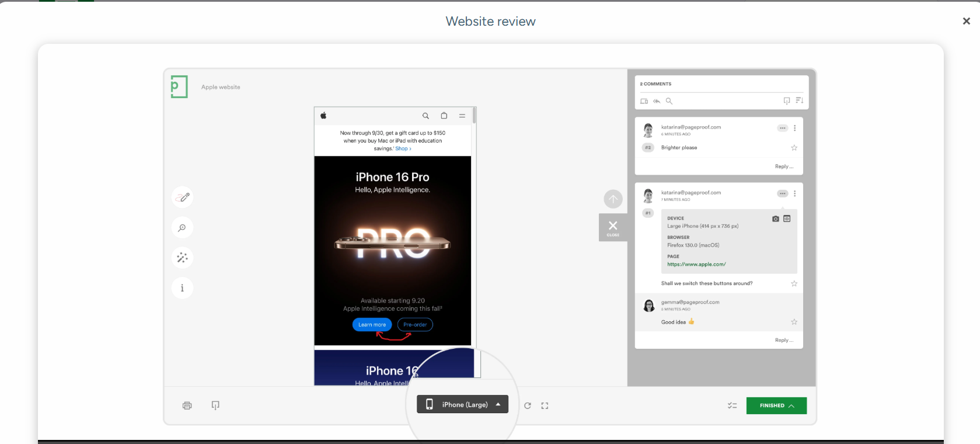
Task: Star the switch these buttons around comment
Action: point(794,283)
